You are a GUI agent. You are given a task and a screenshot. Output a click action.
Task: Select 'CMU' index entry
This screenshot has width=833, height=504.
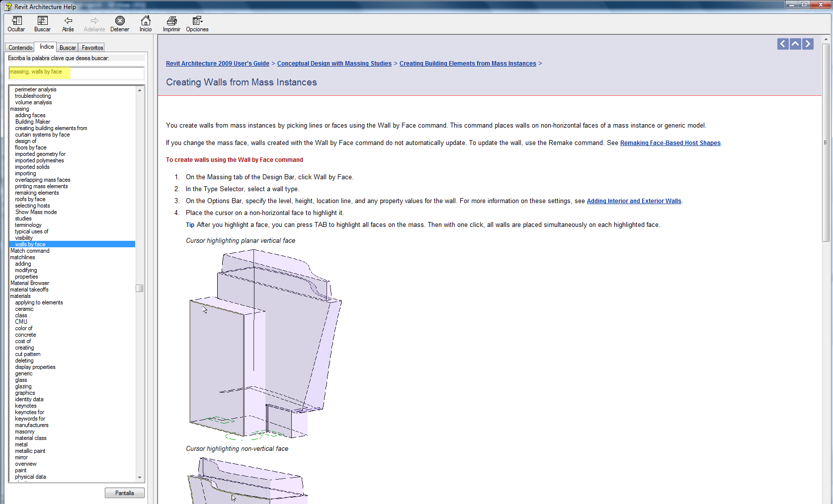pyautogui.click(x=21, y=322)
